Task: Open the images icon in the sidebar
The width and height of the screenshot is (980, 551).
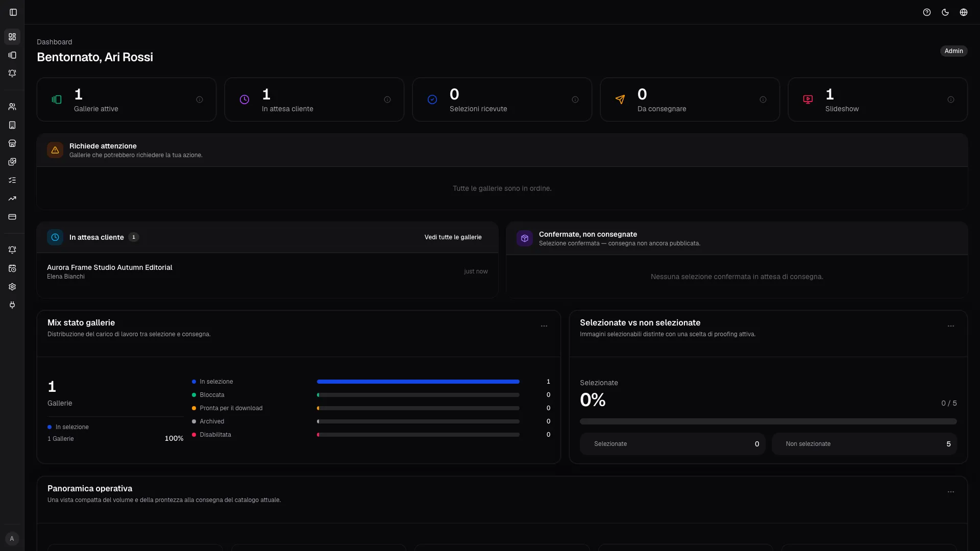Action: (12, 162)
